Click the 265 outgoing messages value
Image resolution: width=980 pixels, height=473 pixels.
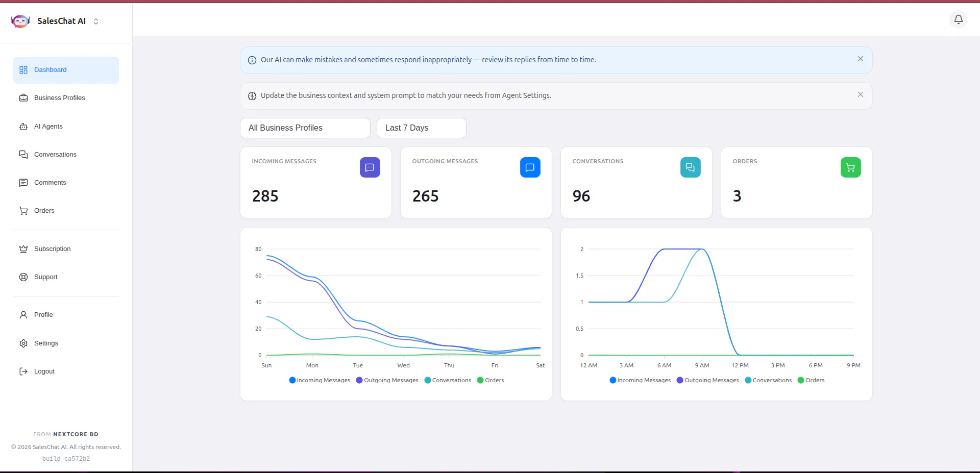pos(426,196)
